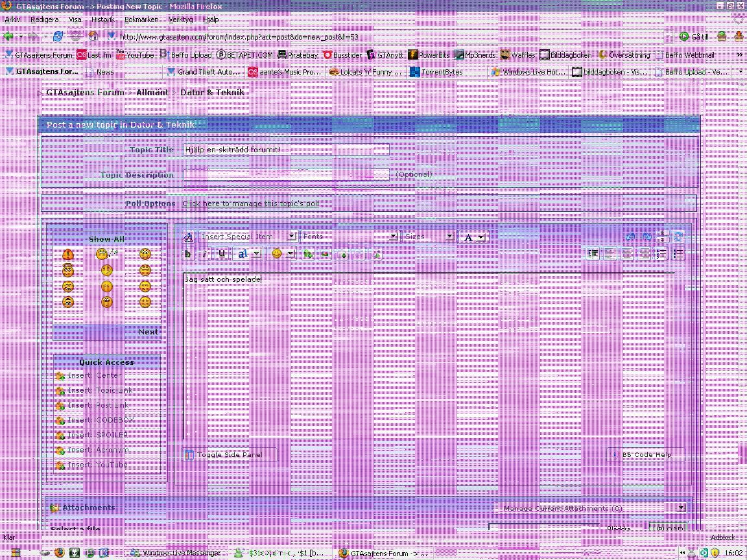Screen dimensions: 747x560
Task: Click the remove formatting icon left of Insert Special Item
Action: pos(188,237)
